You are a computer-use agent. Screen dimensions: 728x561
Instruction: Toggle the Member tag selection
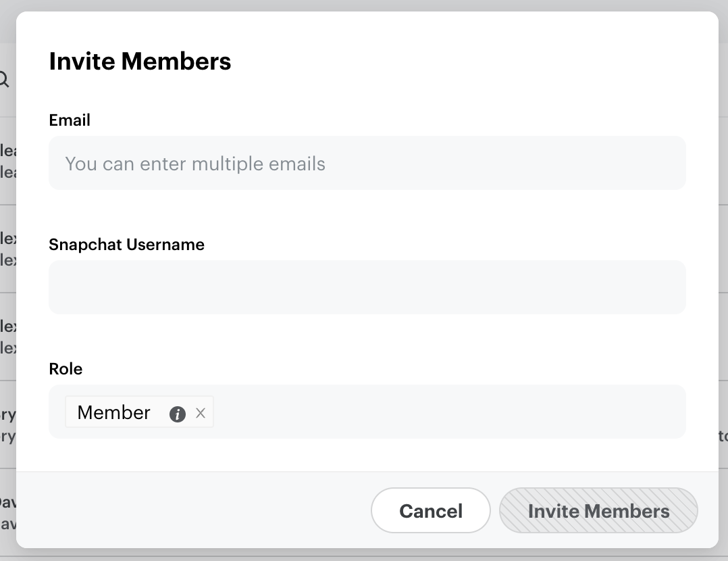[x=113, y=412]
